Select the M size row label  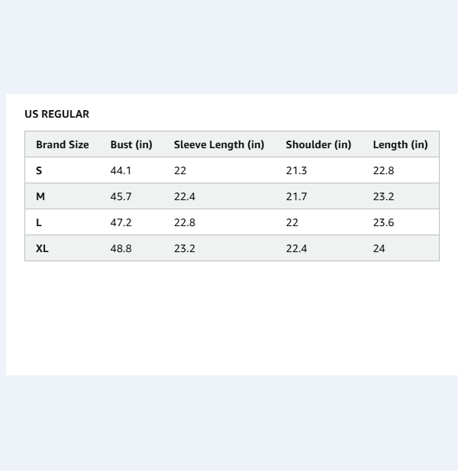click(x=40, y=196)
